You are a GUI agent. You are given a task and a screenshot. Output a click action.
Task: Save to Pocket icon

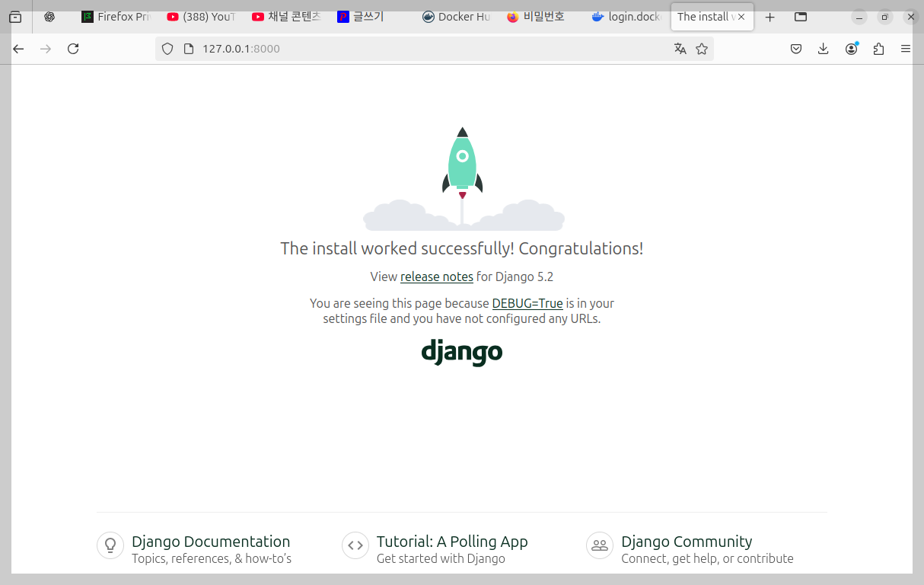(x=795, y=49)
